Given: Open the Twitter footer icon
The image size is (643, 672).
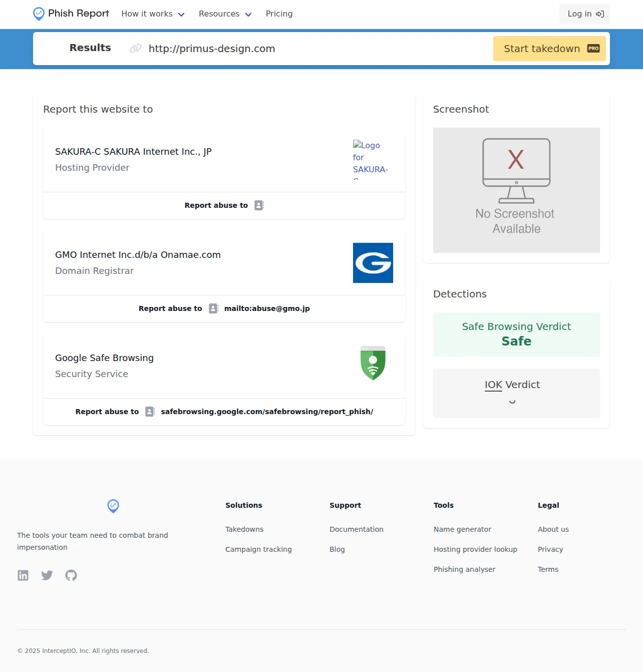Looking at the screenshot, I should 47,575.
